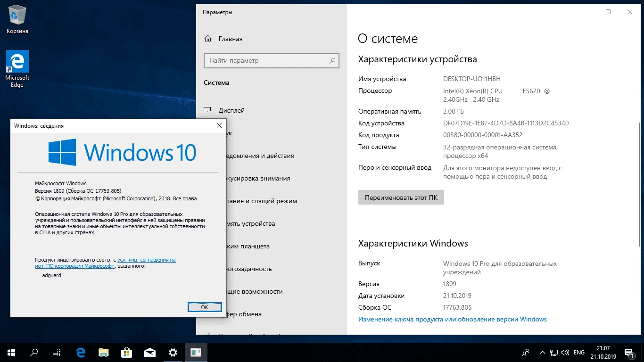Click the OS build value 17763.805
Viewport: 644px width, 362px height.
457,307
